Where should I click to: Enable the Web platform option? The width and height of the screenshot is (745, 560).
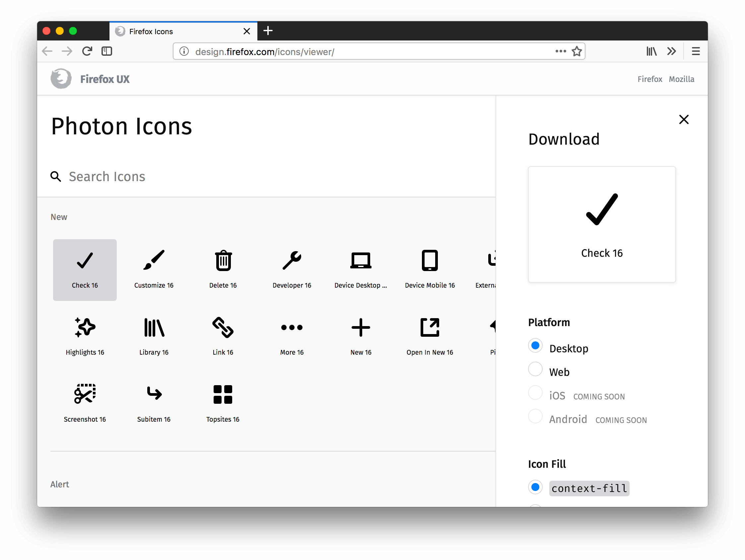coord(535,370)
